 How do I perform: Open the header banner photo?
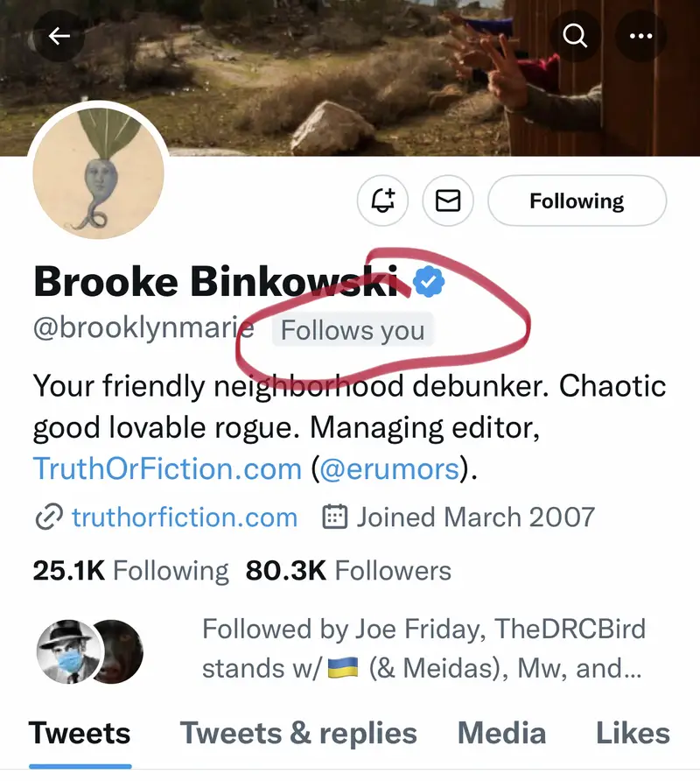350,78
